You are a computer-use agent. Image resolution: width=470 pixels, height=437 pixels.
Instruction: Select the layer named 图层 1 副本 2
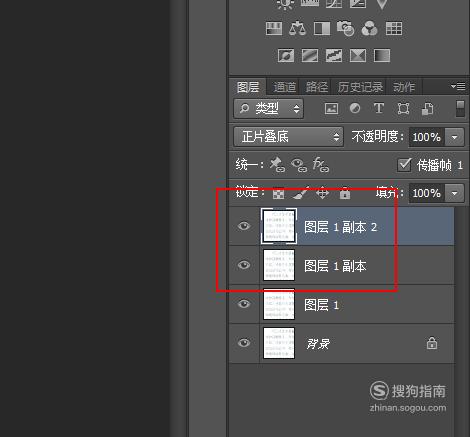(x=340, y=227)
